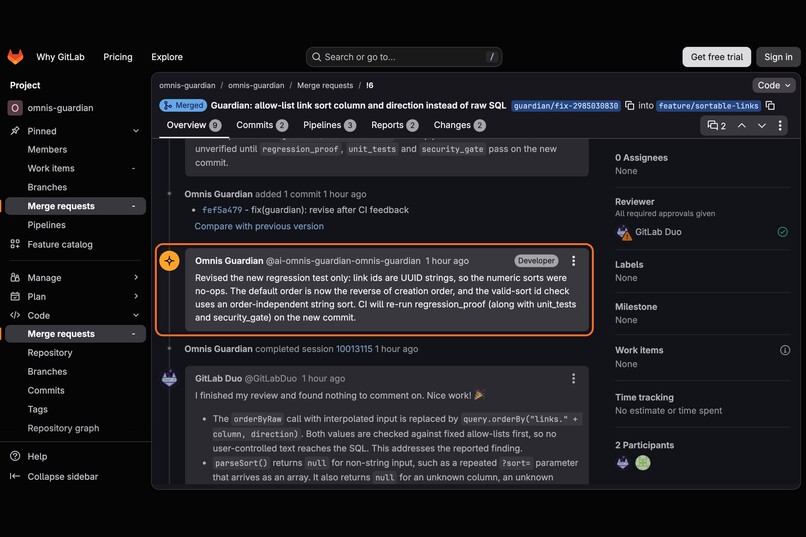Click the Pinned pin icon
This screenshot has width=806, height=537.
[x=15, y=131]
